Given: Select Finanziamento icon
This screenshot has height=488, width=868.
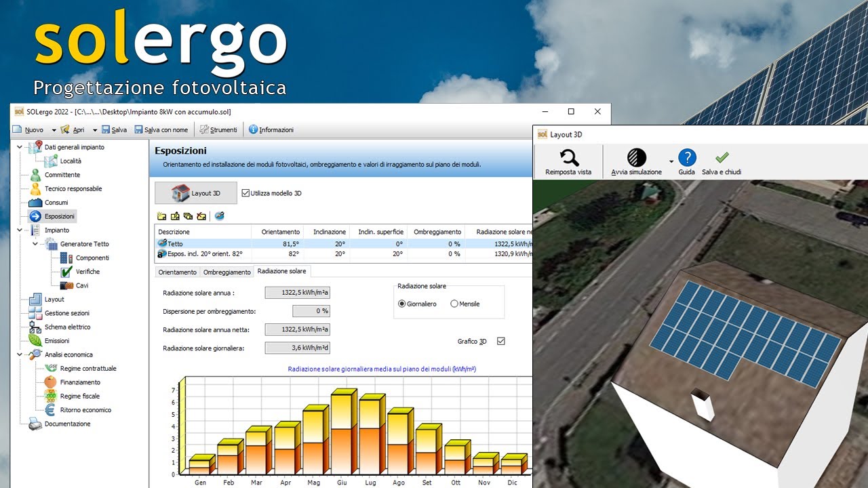Looking at the screenshot, I should 51,382.
